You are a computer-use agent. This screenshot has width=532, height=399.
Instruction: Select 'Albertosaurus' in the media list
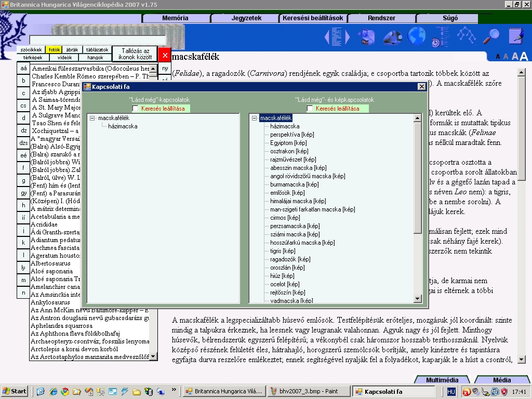(50, 263)
